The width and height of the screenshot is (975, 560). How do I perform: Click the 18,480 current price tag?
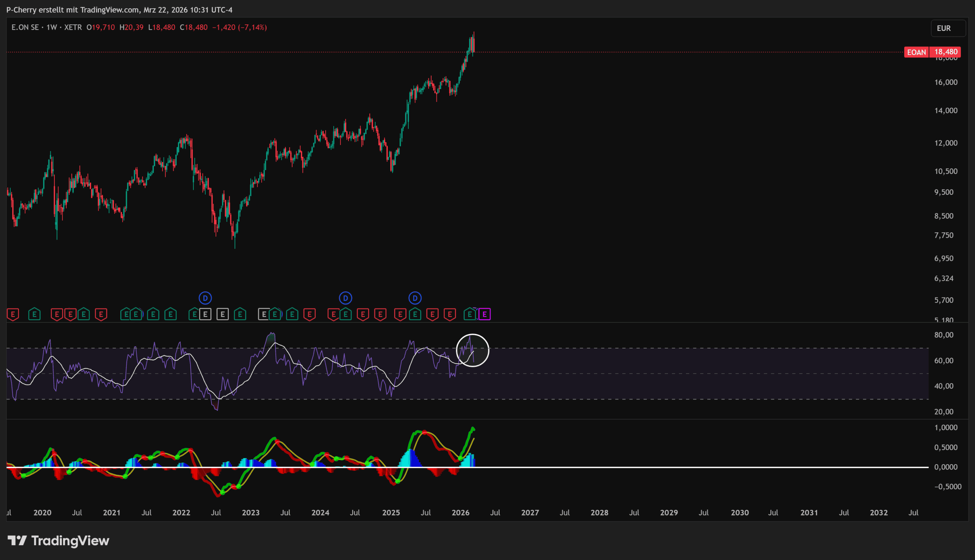click(945, 52)
